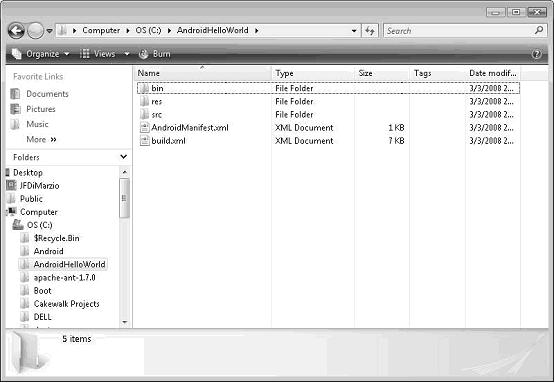Screen dimensions: 555x383
Task: Sort by the Size column header
Action: click(382, 73)
